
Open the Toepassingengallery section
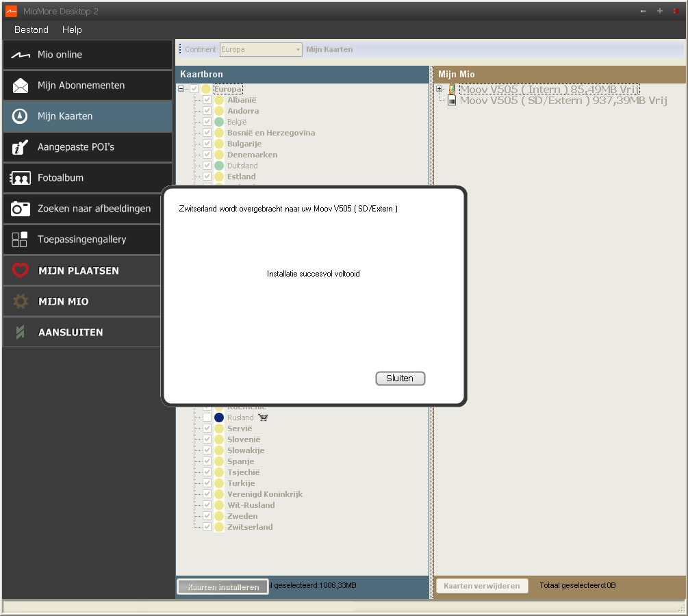tap(81, 240)
